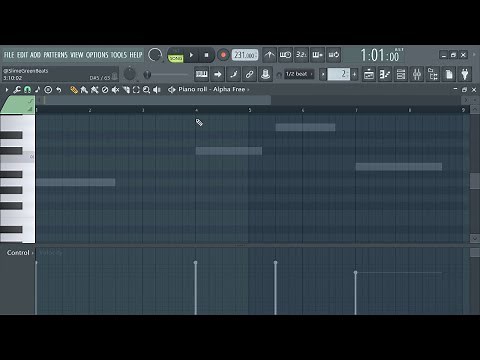
Task: Toggle wait for input before recording
Action: point(285,55)
